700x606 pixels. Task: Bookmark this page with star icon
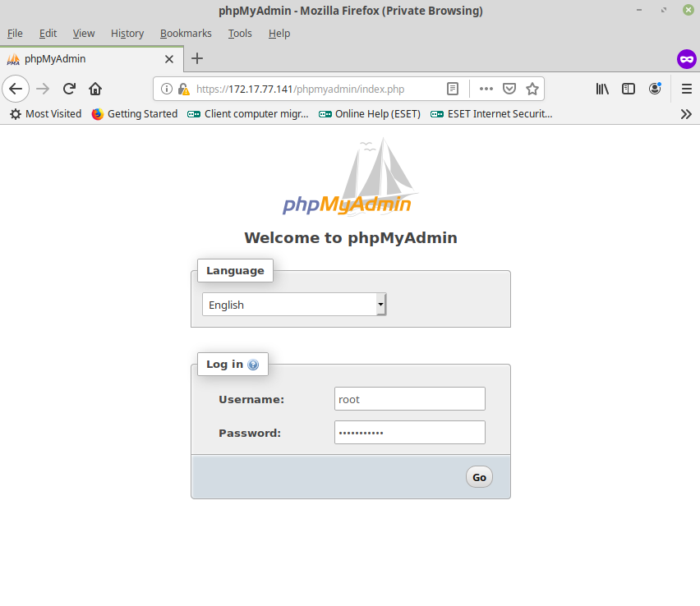click(x=532, y=90)
